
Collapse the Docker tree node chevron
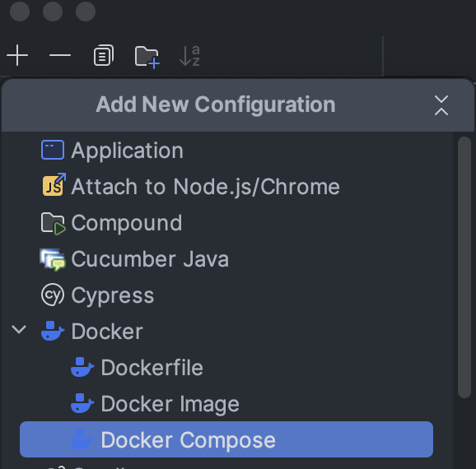click(x=19, y=329)
